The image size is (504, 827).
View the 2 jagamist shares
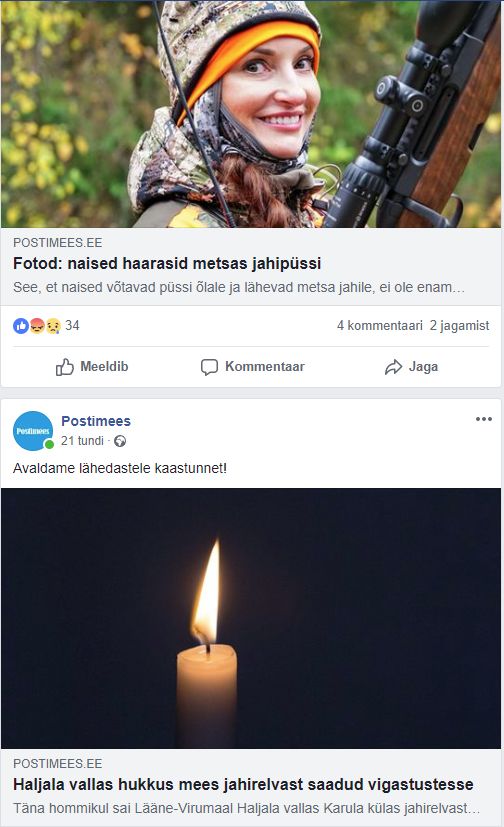(459, 325)
